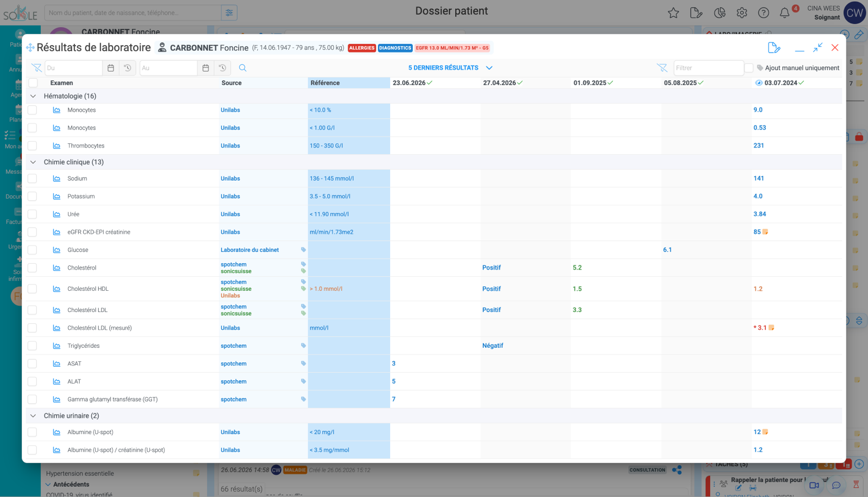Open the Glucose trend chart icon
The image size is (868, 497).
click(x=56, y=250)
